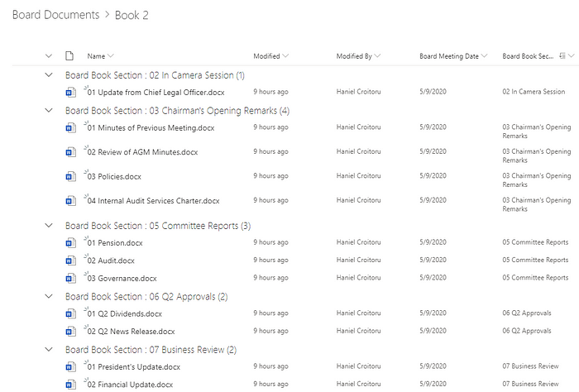Open 01 Minutes of Previous Meeting.docx
579x392 pixels.
pos(151,128)
